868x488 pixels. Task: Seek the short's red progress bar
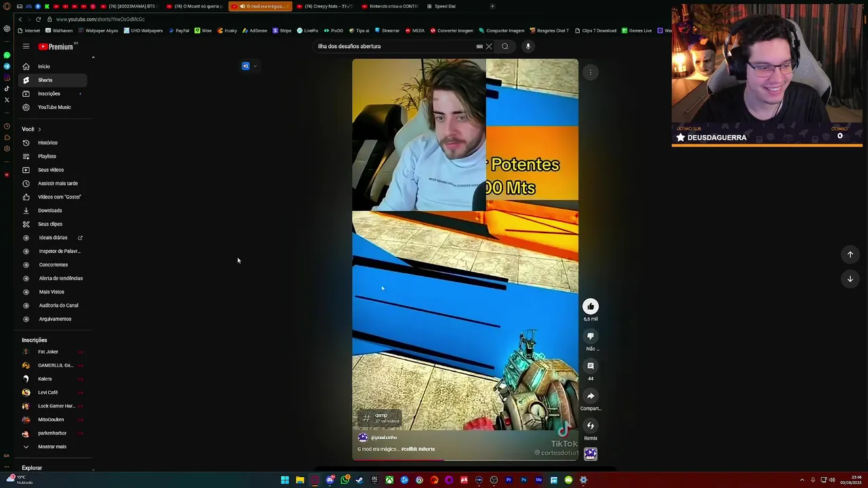click(465, 460)
